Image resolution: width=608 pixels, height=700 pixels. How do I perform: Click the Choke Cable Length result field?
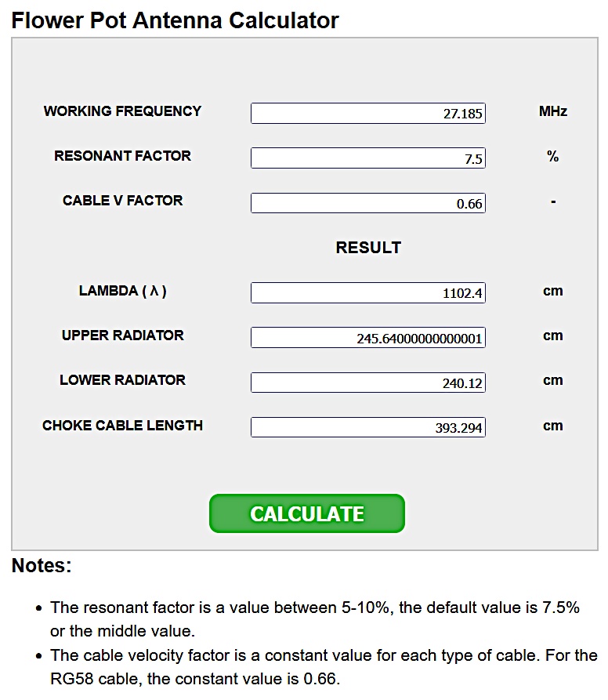[x=367, y=427]
